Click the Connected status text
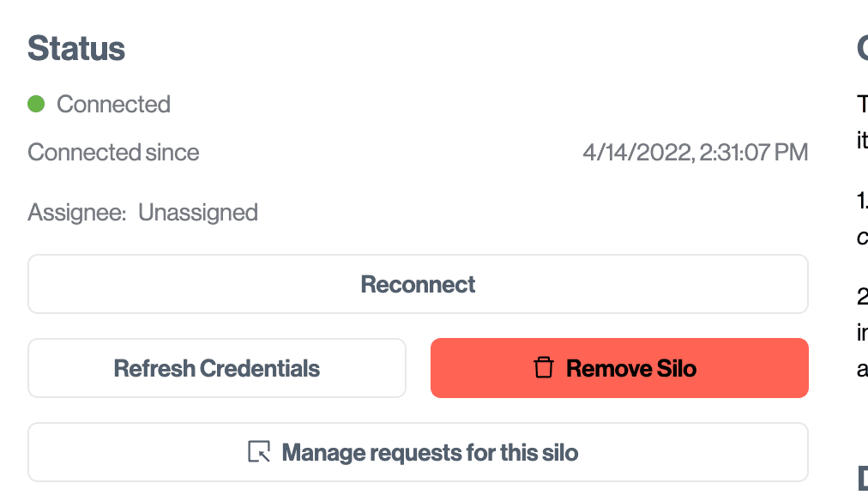Screen dimensions: 868x501 click(113, 105)
